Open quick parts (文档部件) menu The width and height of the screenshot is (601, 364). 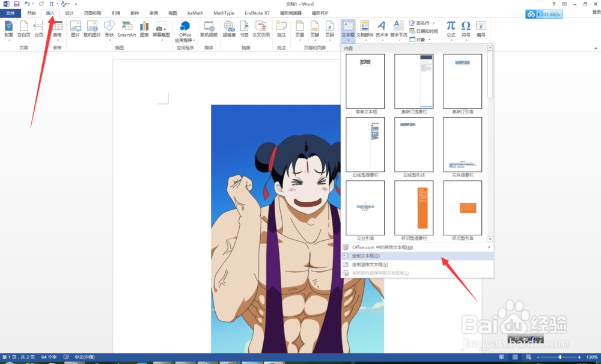point(365,31)
